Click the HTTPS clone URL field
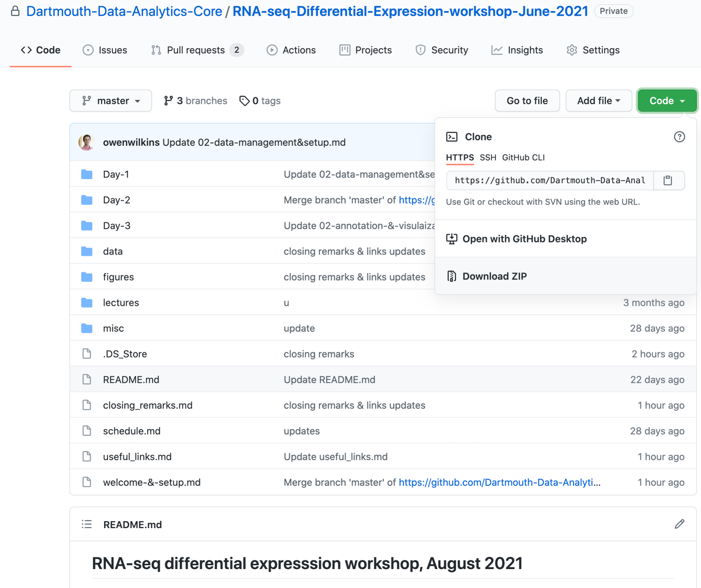The image size is (701, 588). [x=550, y=180]
